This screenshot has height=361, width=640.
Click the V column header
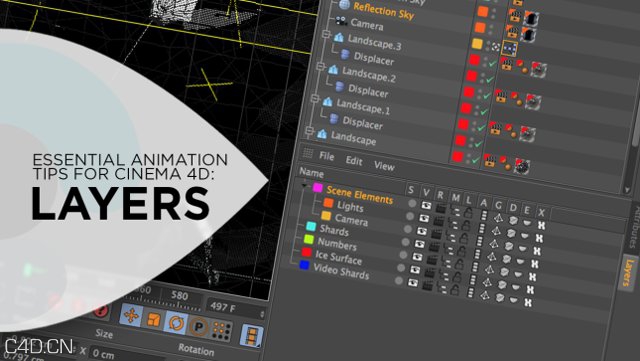427,192
